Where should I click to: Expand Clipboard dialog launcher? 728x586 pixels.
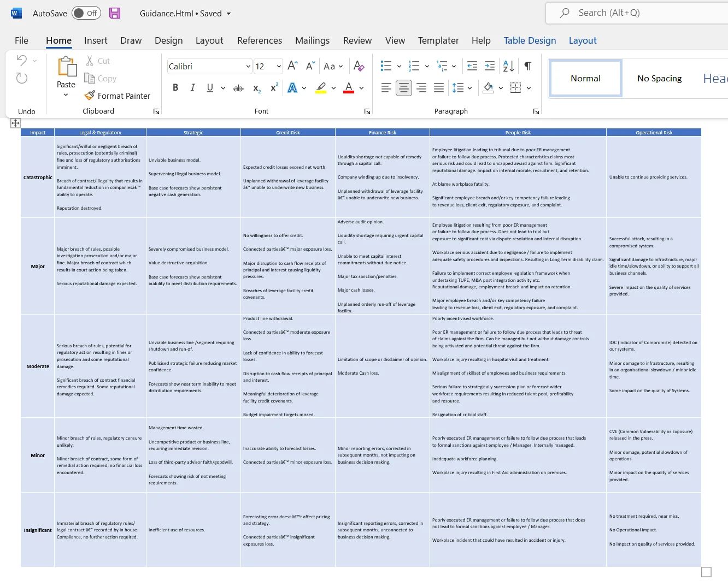click(156, 111)
